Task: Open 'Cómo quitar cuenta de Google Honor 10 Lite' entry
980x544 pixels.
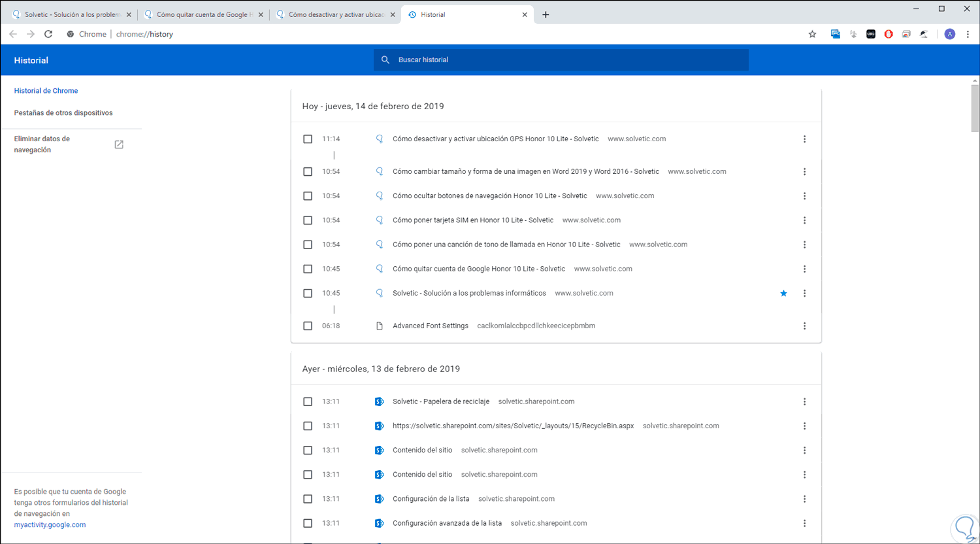Action: pos(479,269)
